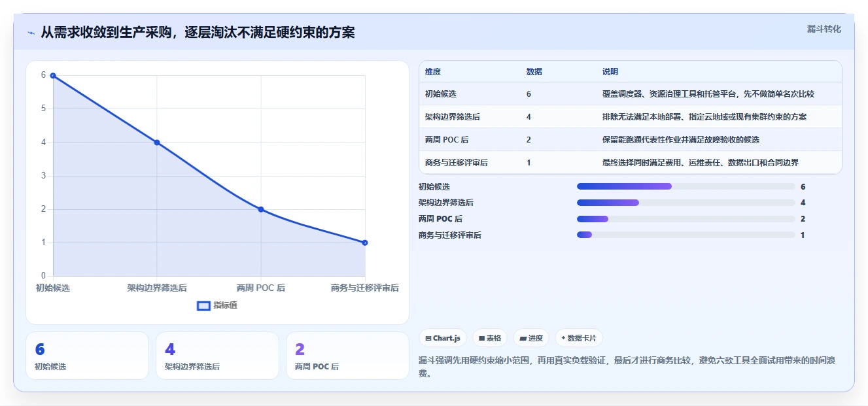The height and width of the screenshot is (406, 868).
Task: Select the Chart.js tag chip
Action: point(443,338)
